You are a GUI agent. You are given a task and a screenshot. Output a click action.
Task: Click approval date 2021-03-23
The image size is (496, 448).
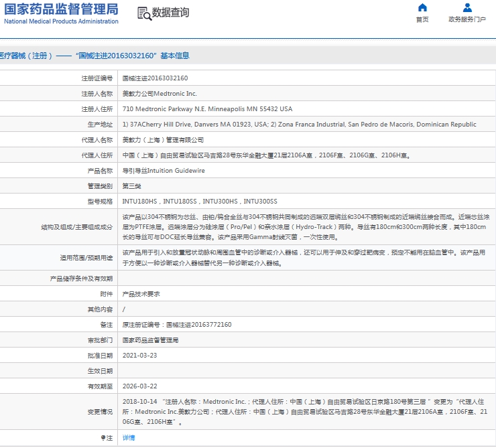coord(139,356)
